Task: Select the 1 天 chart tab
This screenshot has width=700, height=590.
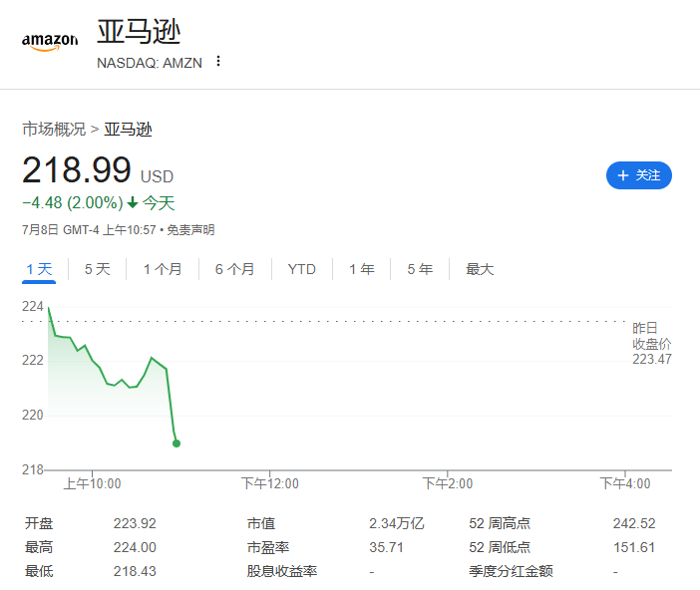Action: 39,269
